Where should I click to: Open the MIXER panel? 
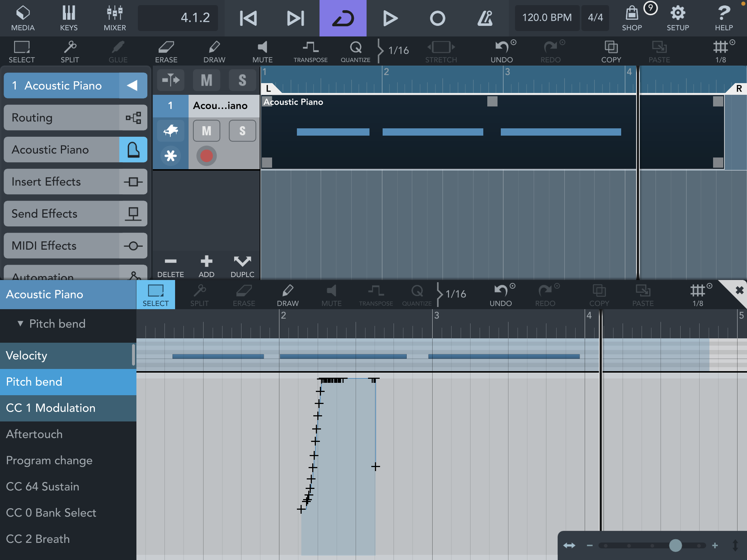(x=115, y=18)
